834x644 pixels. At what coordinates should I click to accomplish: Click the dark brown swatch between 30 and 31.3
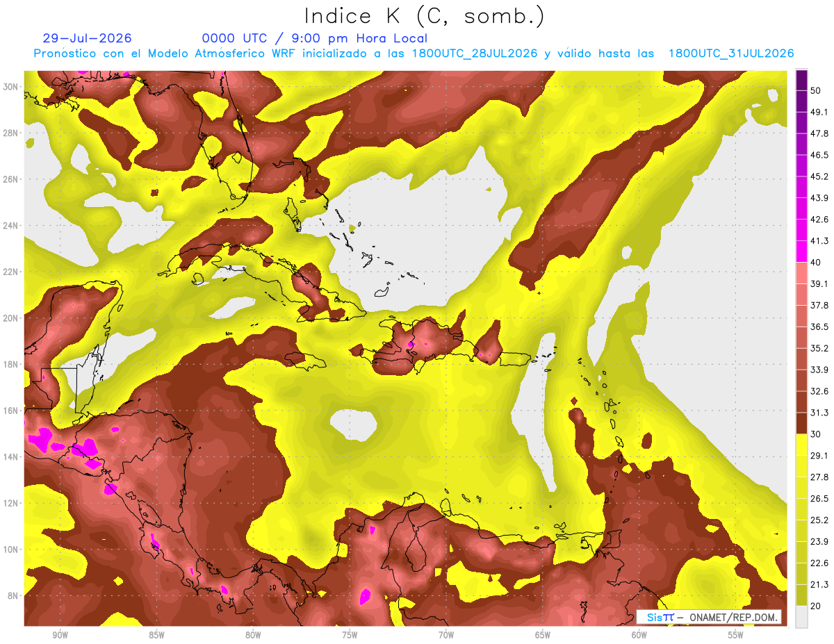click(801, 423)
